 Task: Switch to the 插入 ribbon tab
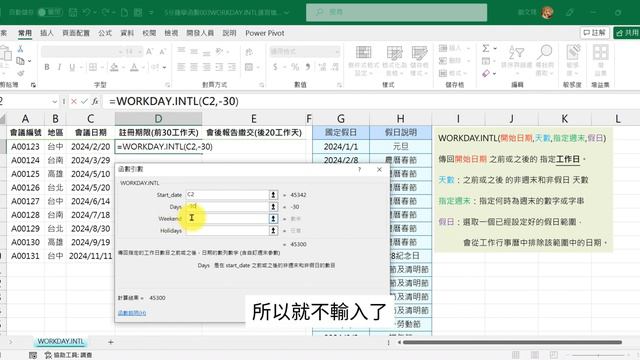point(47,33)
